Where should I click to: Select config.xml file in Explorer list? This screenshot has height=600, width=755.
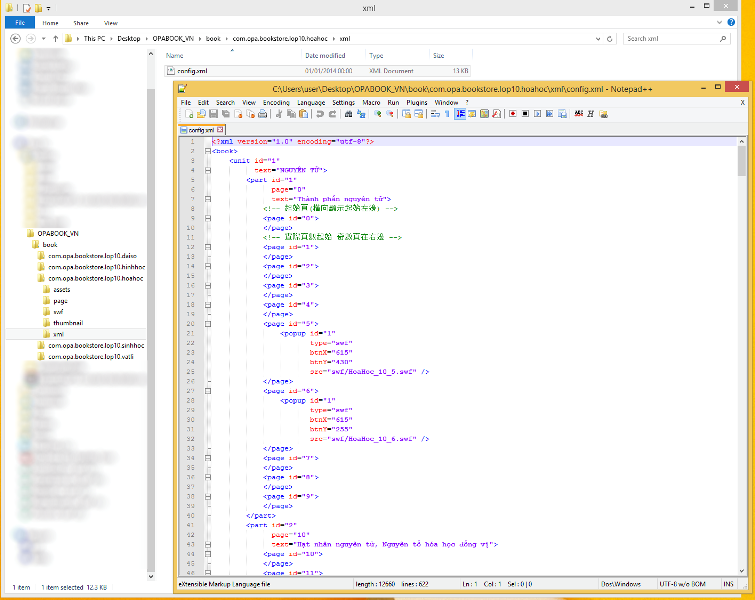coord(192,71)
